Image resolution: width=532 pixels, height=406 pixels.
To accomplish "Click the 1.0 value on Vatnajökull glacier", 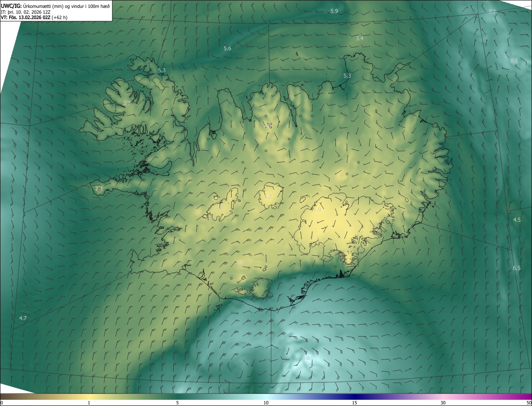I will point(317,210).
